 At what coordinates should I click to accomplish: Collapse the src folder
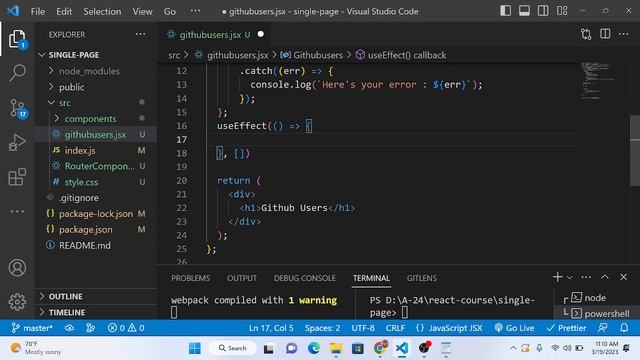pos(96,103)
